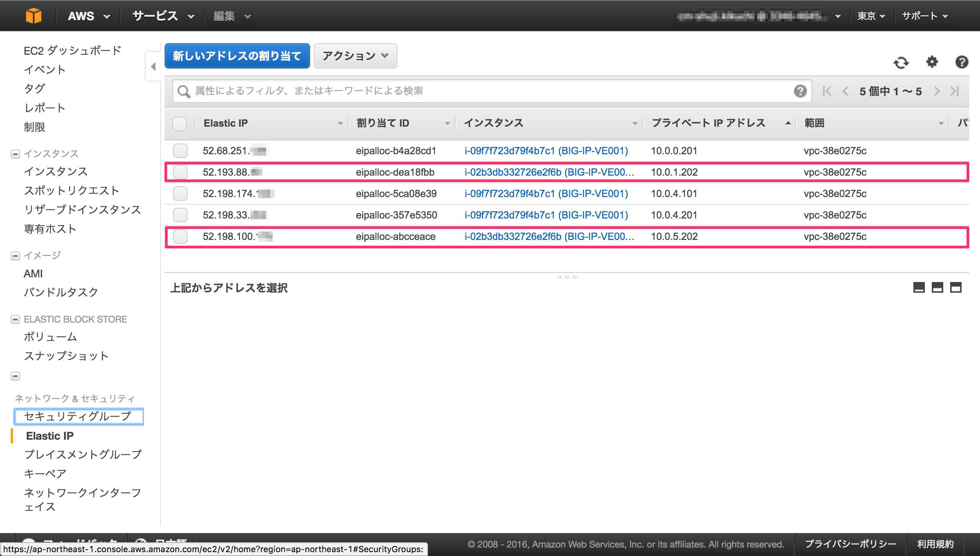Open instance link in the 10.0.1.202 row
The width and height of the screenshot is (980, 556).
point(549,172)
